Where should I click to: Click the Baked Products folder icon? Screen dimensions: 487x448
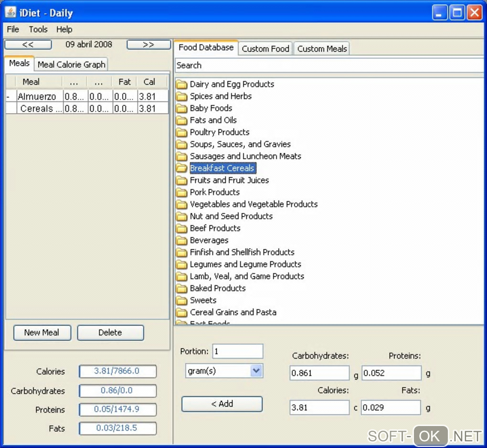pyautogui.click(x=182, y=288)
